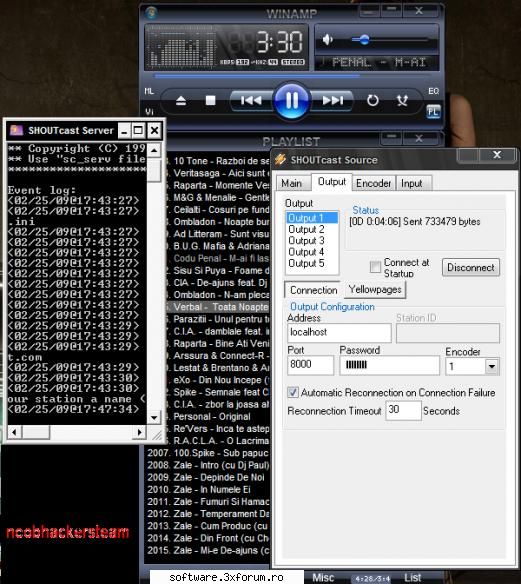Select playlist entry B.U.G. Mafia & Adriana
The width and height of the screenshot is (521, 584).
click(x=218, y=246)
